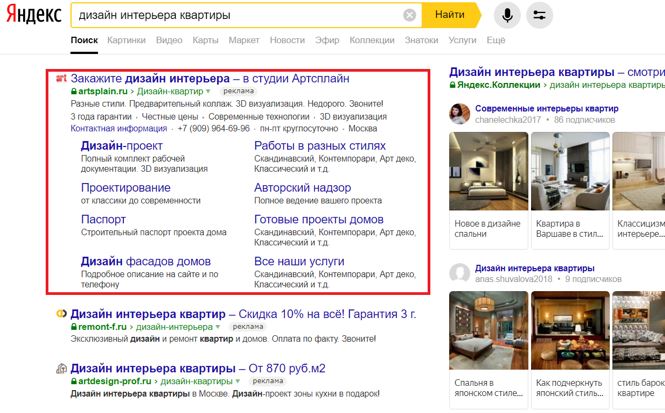Image resolution: width=665 pixels, height=413 pixels.
Task: Open chanelechka2017 profile avatar
Action: point(459,114)
